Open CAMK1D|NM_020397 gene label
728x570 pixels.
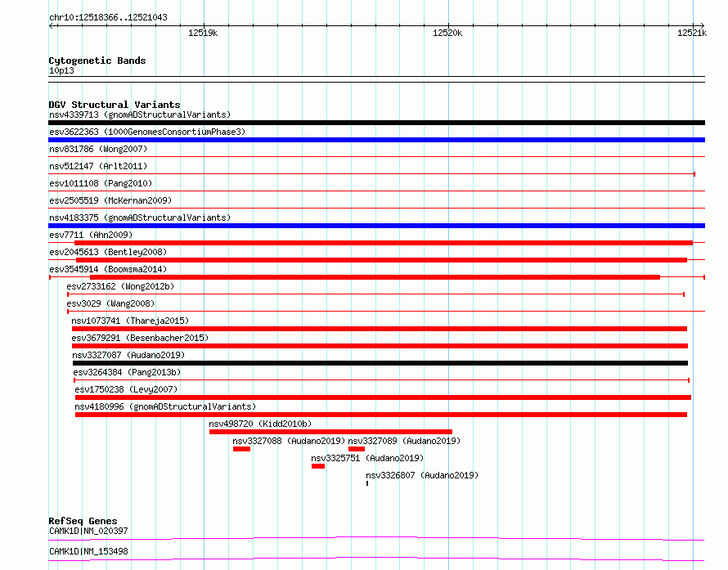[88, 531]
